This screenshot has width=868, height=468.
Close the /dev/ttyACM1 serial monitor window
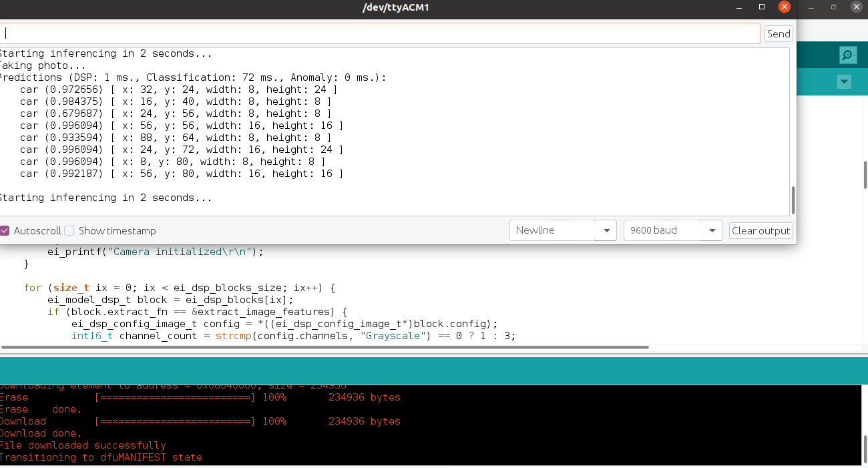pyautogui.click(x=785, y=7)
